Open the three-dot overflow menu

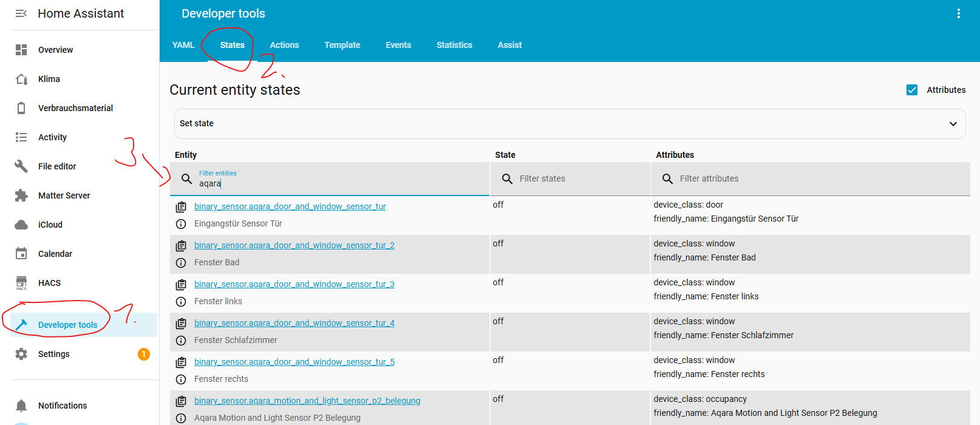pyautogui.click(x=958, y=13)
